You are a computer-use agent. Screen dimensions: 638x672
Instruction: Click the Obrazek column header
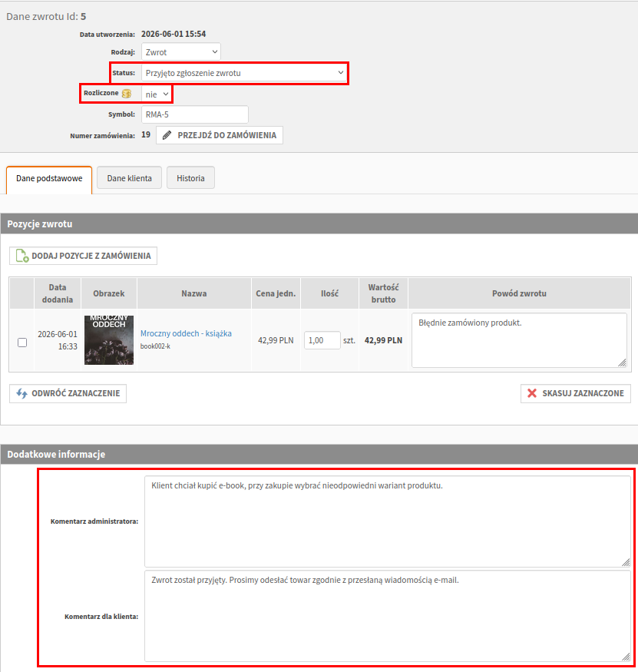109,293
